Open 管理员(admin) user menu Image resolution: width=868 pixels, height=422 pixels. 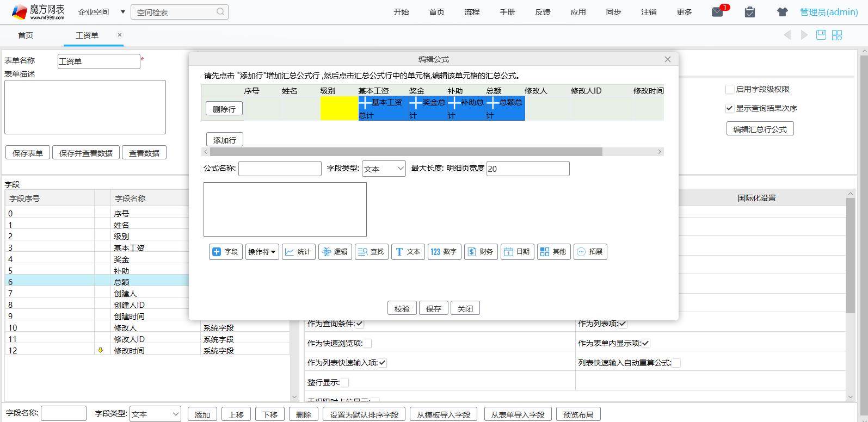coord(829,12)
